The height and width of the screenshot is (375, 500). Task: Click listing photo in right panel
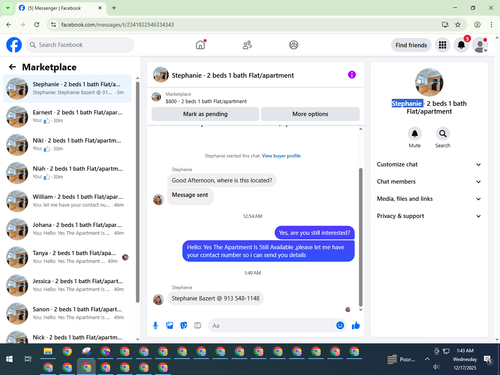429,82
